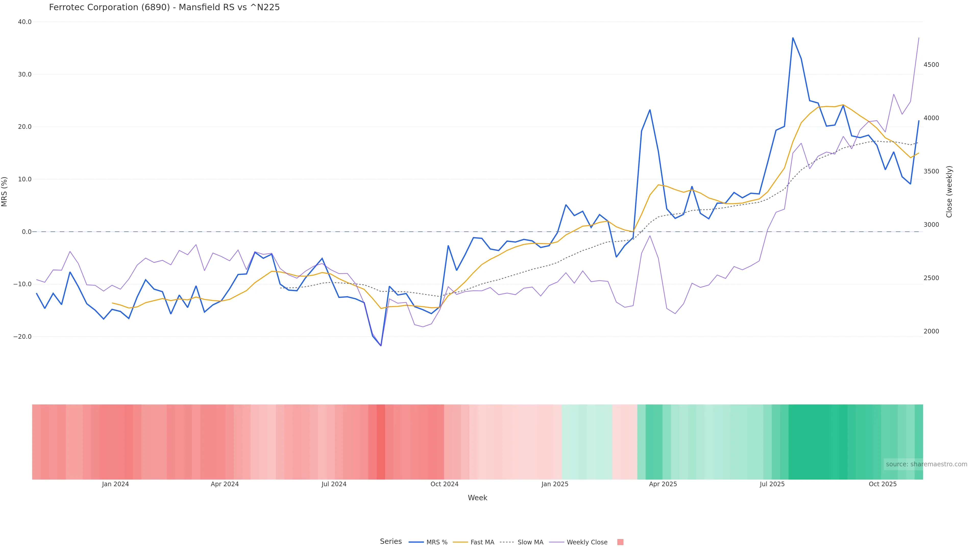Toggle the MRS % legend series
This screenshot has height=551, width=980.
pos(436,542)
